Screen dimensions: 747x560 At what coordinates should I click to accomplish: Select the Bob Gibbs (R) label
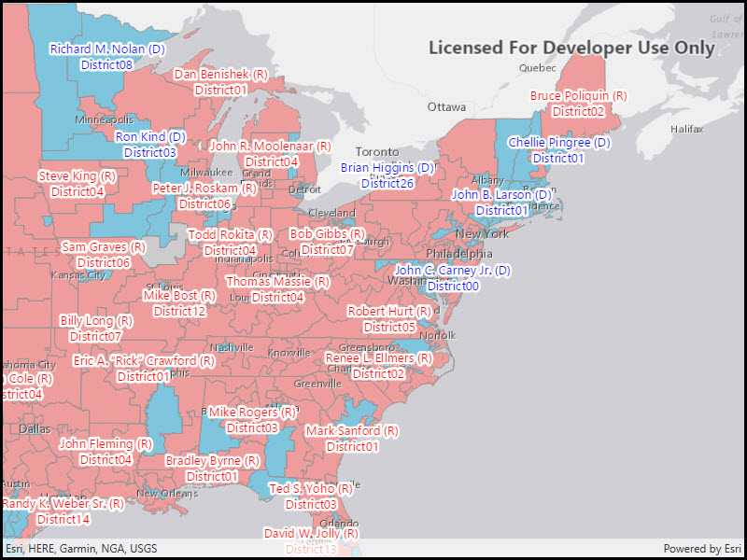click(x=328, y=234)
